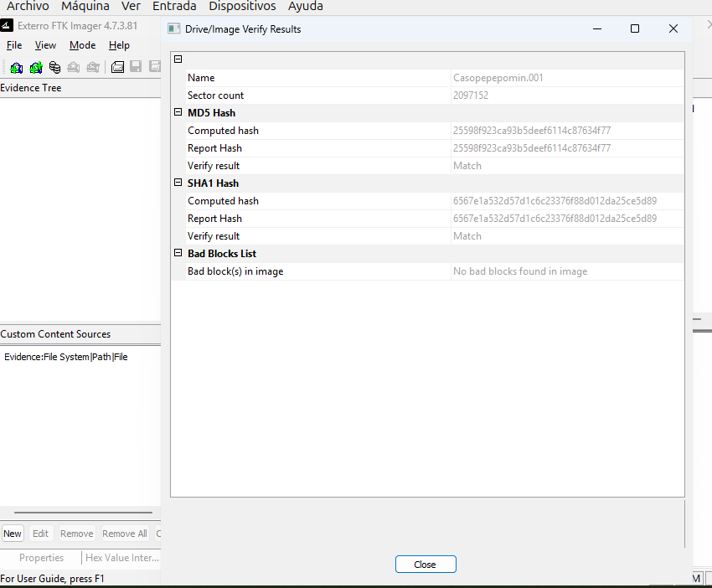Click the Create Disk Image icon

(118, 67)
